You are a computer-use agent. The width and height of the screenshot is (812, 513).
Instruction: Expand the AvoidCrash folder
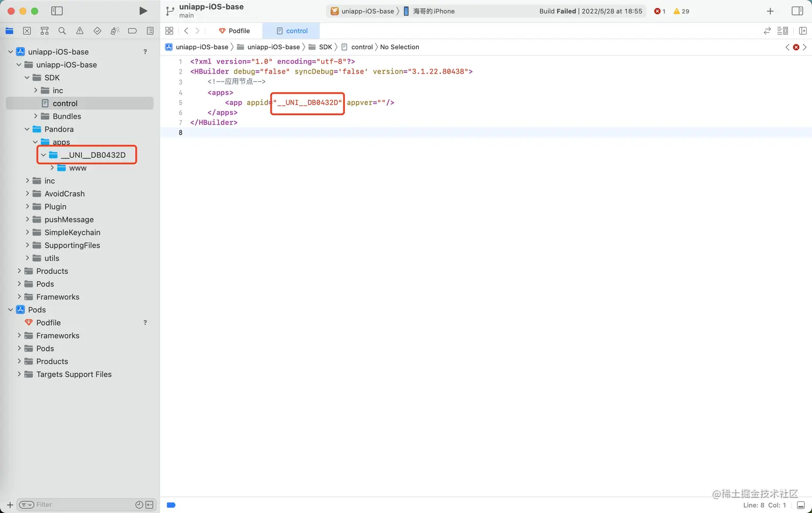(27, 193)
